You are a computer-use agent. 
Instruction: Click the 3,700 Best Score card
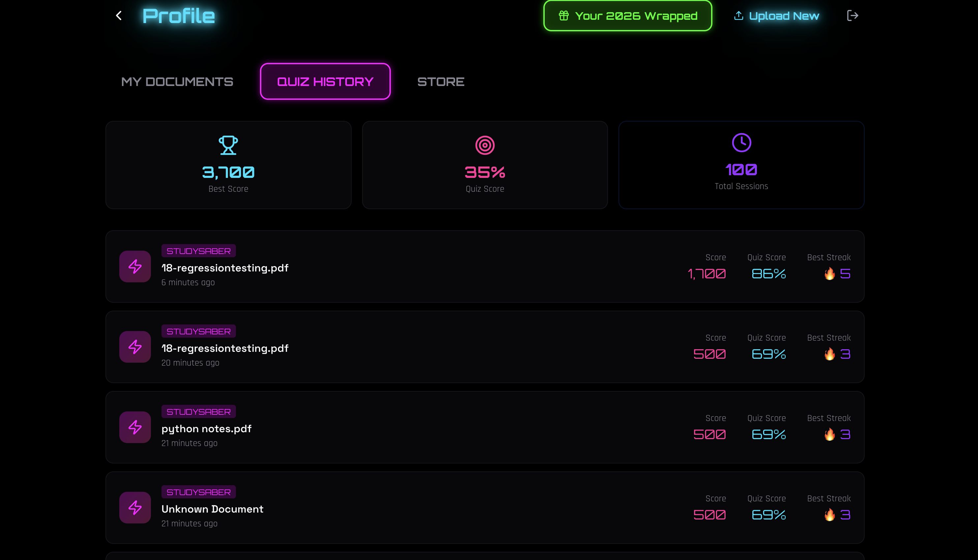228,165
